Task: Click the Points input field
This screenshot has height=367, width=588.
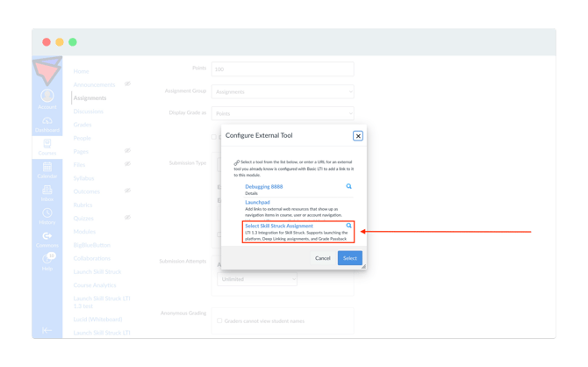Action: coord(283,69)
